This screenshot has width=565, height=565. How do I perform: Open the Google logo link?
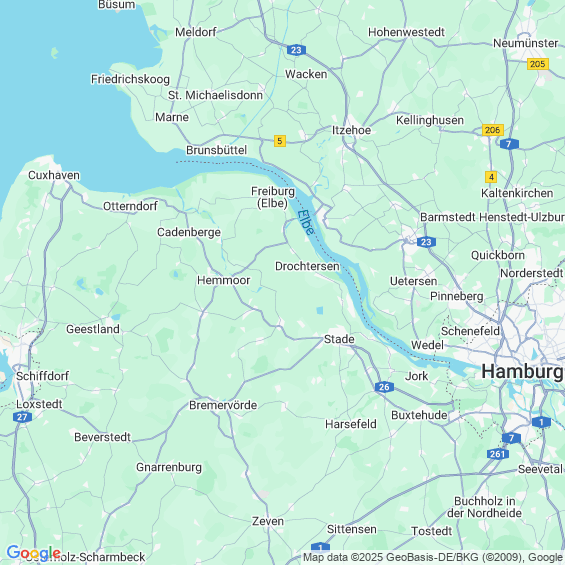[34, 553]
